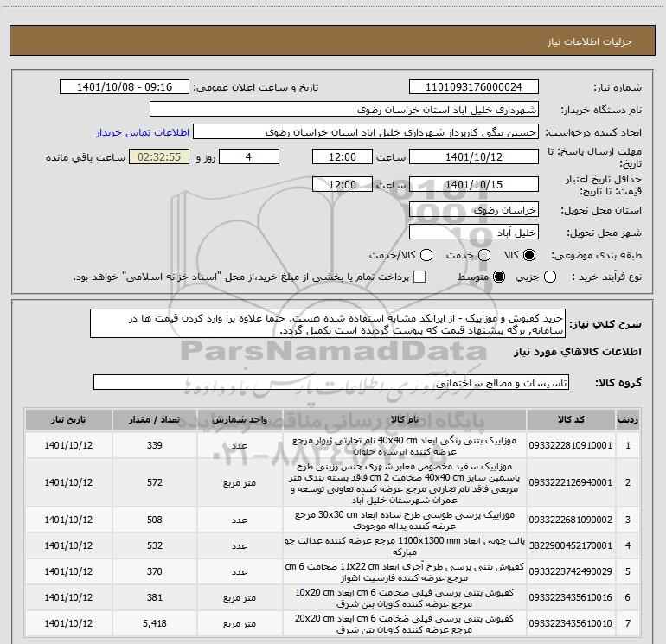Click the پالت چوبی product name in row 4
This screenshot has width=666, height=644.
coord(405,546)
